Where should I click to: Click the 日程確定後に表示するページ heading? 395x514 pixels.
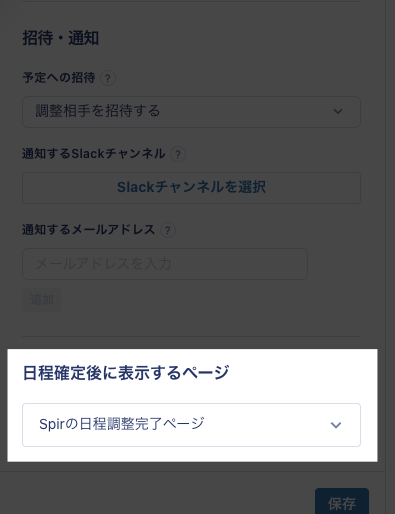(x=126, y=373)
